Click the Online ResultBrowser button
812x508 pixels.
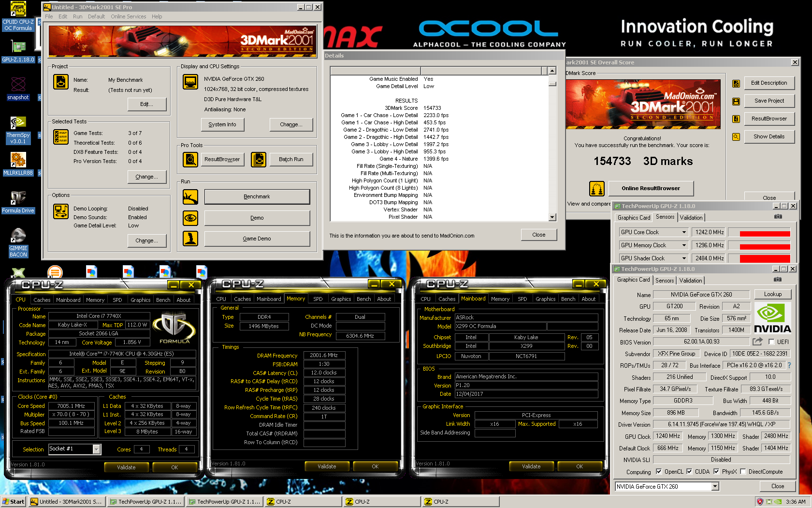(651, 188)
